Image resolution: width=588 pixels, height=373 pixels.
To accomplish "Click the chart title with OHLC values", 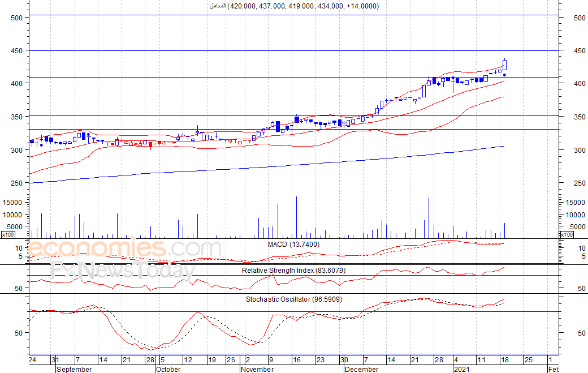I will [x=294, y=6].
